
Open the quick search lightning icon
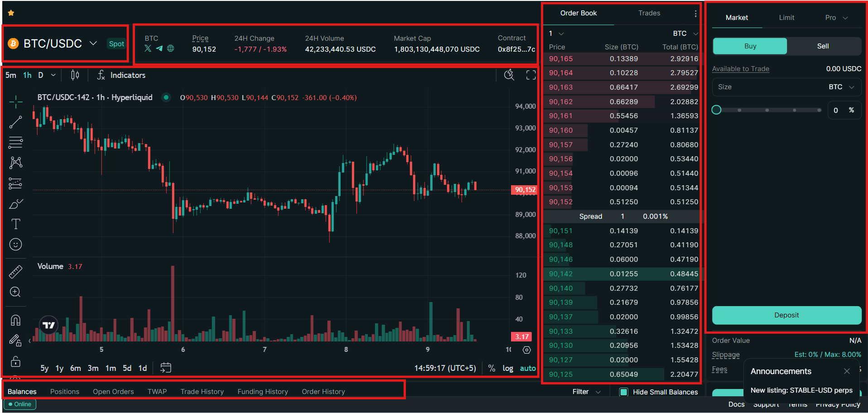[509, 75]
